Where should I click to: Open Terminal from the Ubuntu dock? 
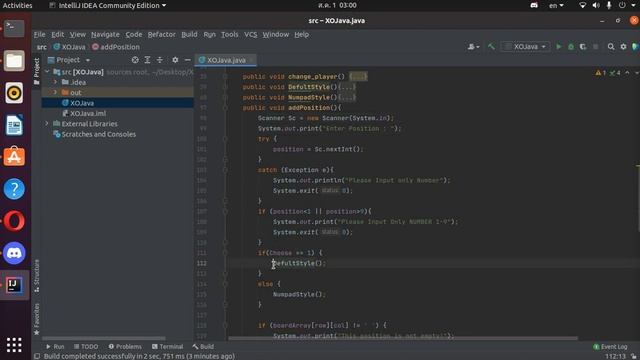click(14, 28)
